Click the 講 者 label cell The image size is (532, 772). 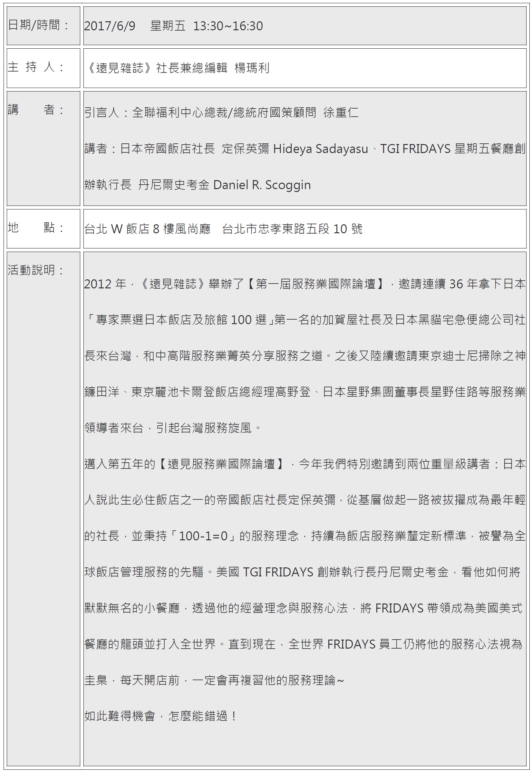coord(43,148)
